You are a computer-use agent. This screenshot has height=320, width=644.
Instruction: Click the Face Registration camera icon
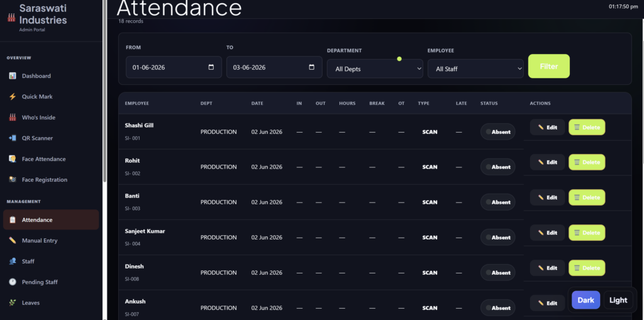click(x=13, y=180)
